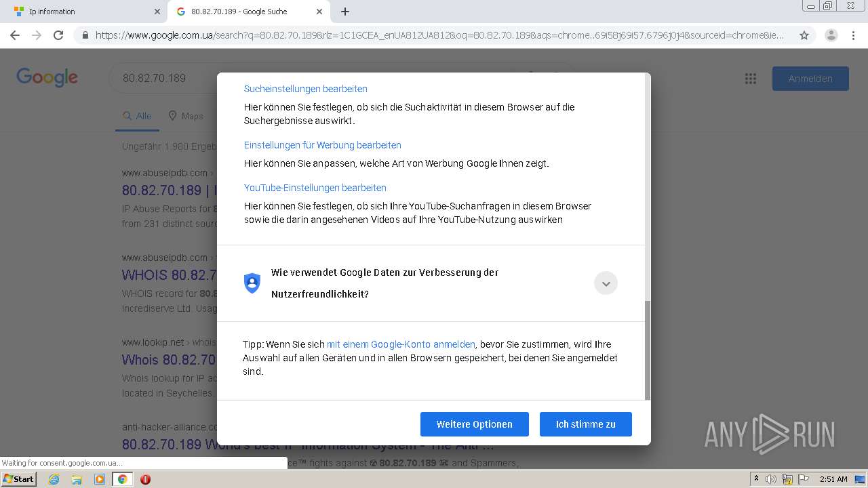Click the Chrome taskbar icon
This screenshot has width=868, height=488.
click(122, 479)
